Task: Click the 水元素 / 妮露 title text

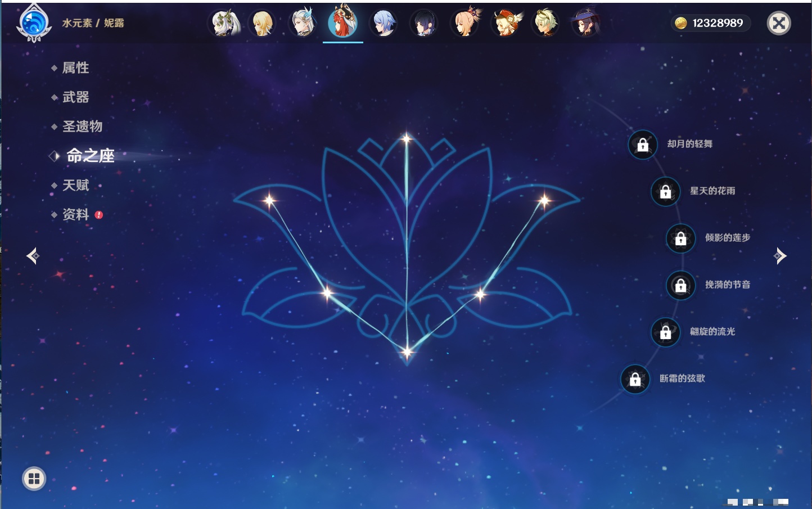Action: point(93,23)
